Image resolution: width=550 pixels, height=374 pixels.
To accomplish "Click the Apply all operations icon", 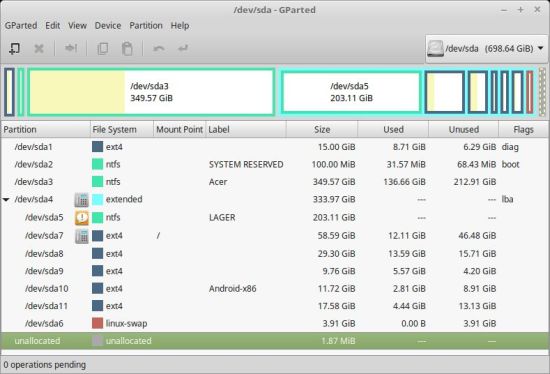I will 183,48.
